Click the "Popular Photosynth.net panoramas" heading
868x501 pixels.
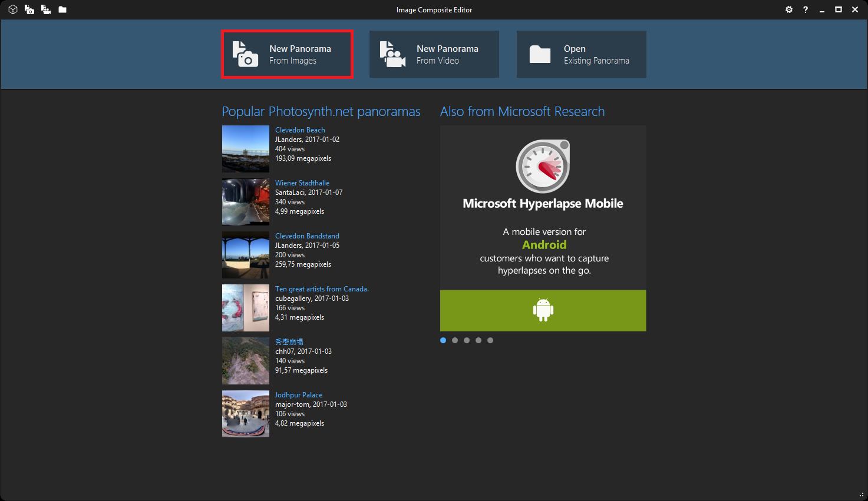click(x=321, y=112)
